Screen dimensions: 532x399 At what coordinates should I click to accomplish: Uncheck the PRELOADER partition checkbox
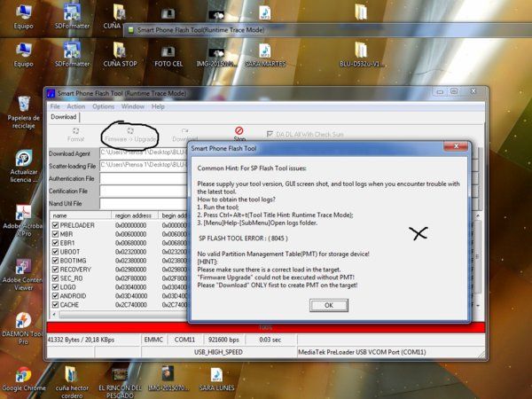coord(55,225)
